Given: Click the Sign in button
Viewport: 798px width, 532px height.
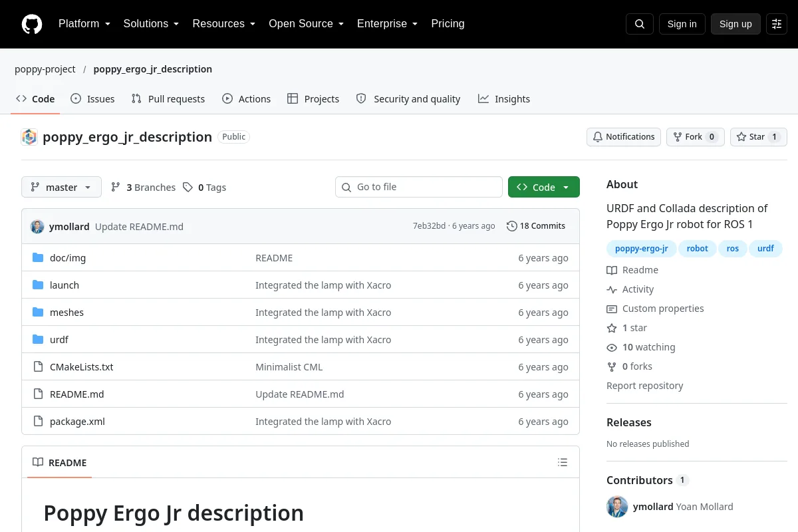Looking at the screenshot, I should tap(682, 24).
